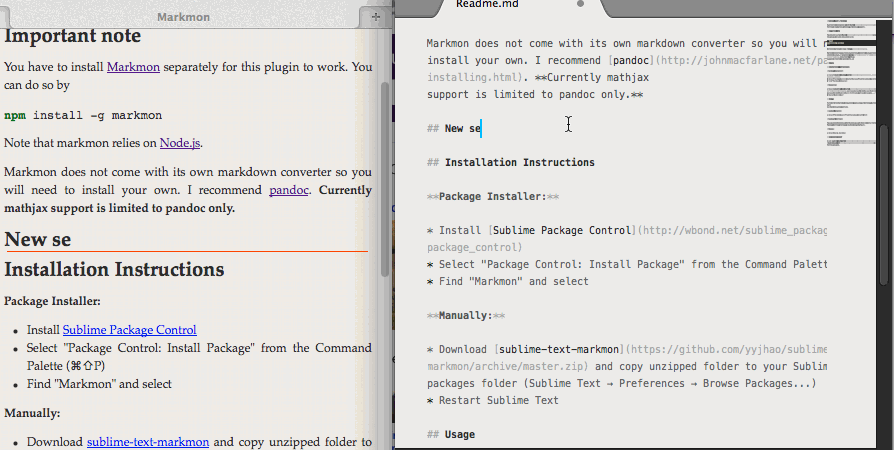Select the Readme.md editor tab
The image size is (894, 450).
tap(487, 5)
